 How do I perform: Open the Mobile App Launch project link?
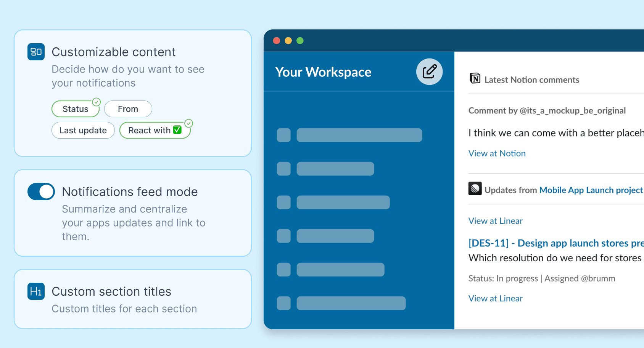coord(591,190)
